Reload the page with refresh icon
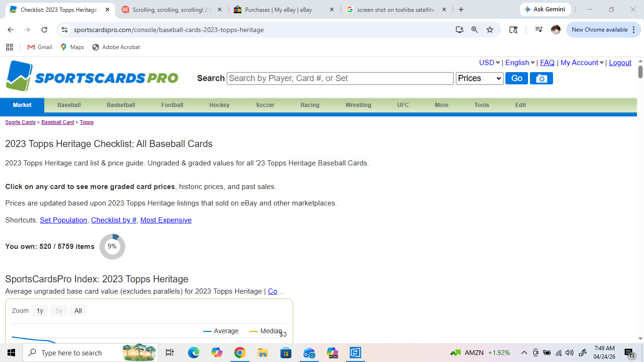This screenshot has width=644, height=362. point(44,30)
